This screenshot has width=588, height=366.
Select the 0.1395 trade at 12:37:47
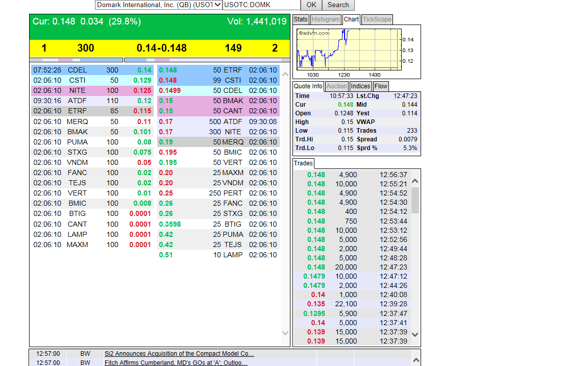coord(352,313)
